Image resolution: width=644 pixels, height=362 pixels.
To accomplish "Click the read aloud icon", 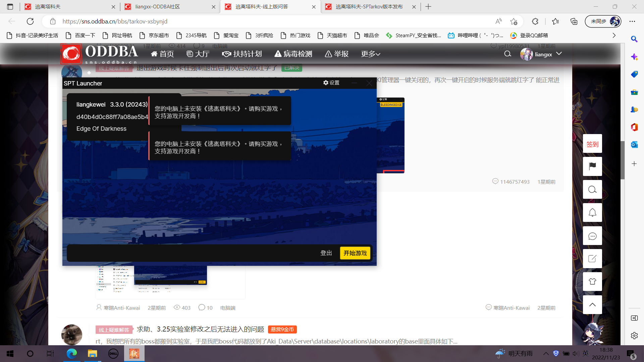I will pos(498,21).
